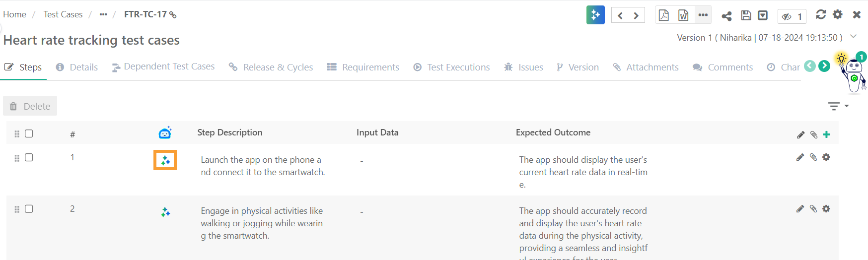Click step 2 description 'Engage in physical activities'
Image resolution: width=868 pixels, height=260 pixels.
[x=262, y=223]
